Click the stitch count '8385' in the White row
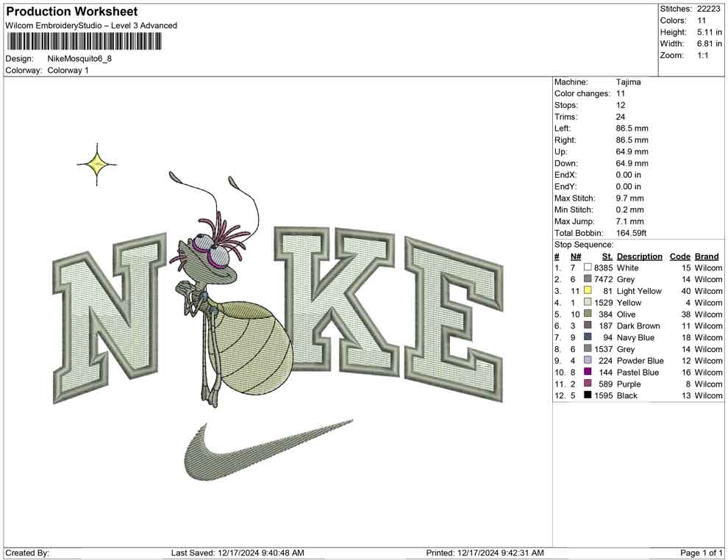Viewport: 728px width, 560px height. 603,268
